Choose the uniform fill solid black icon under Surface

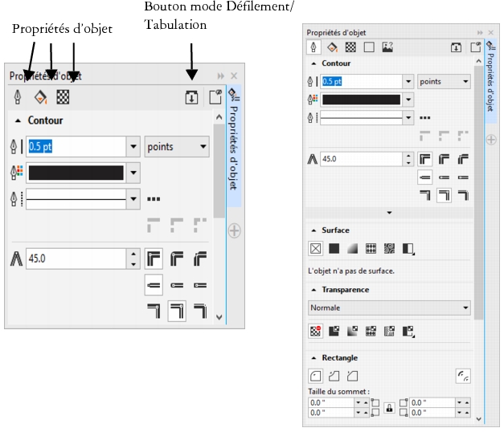334,249
